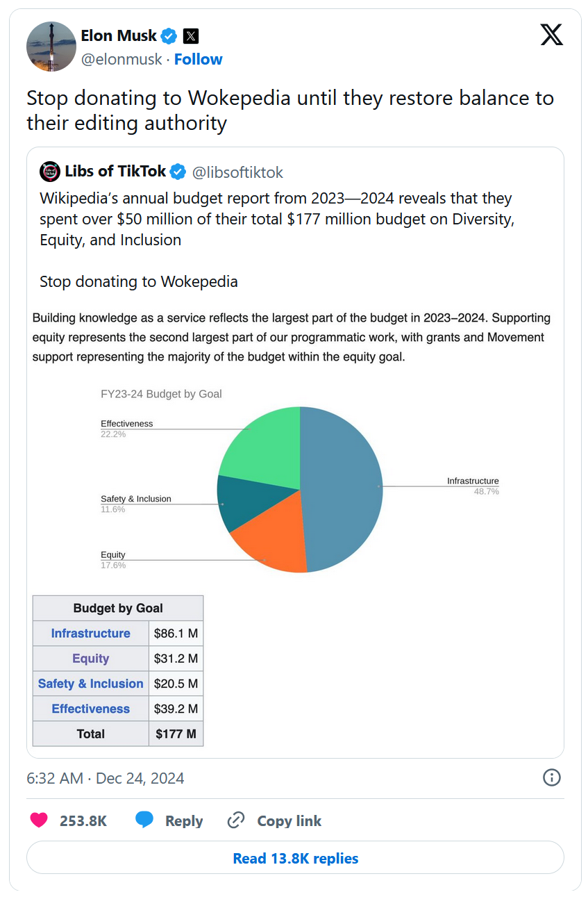The width and height of the screenshot is (588, 899).
Task: Click the Infrastructure link in the budget table
Action: click(x=91, y=634)
